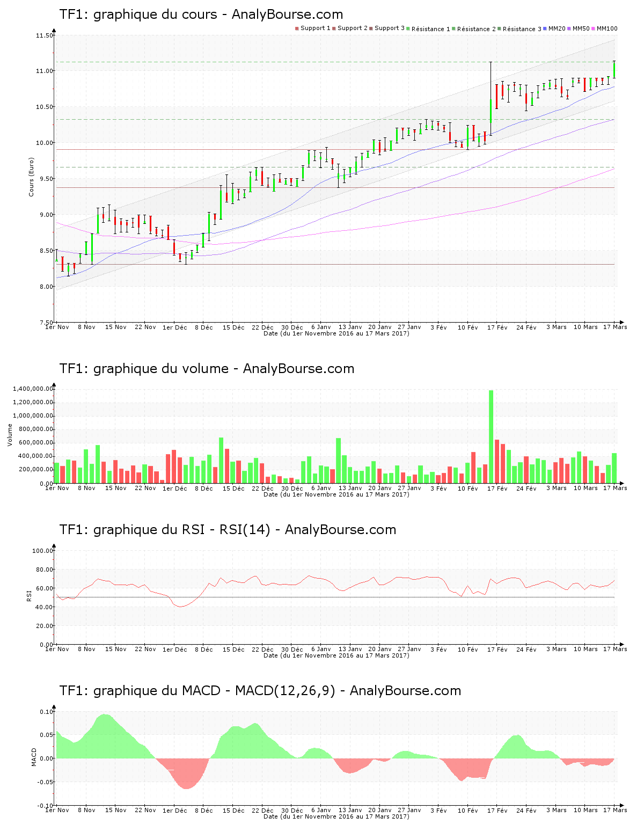644x832 pixels.
Task: Click the Support 1 legend color swatch
Action: [x=297, y=28]
